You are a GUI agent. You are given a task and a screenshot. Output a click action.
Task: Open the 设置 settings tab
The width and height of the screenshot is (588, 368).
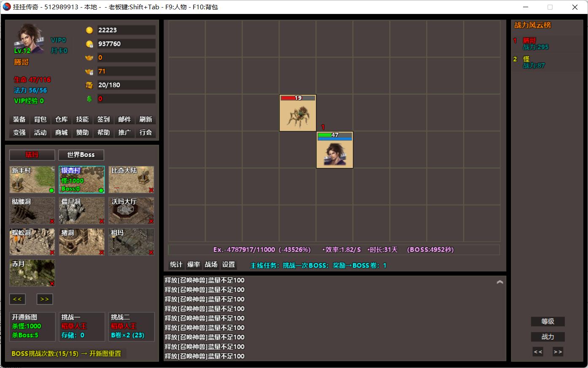point(229,265)
